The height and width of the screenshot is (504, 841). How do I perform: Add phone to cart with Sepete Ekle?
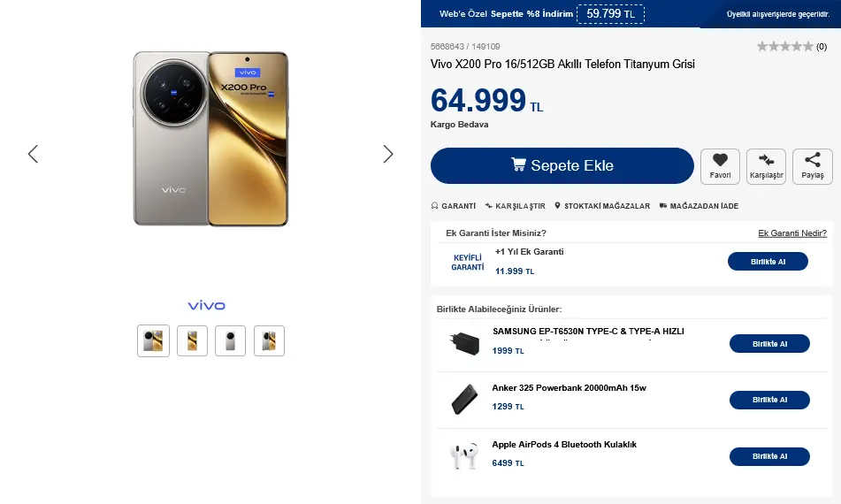(562, 165)
